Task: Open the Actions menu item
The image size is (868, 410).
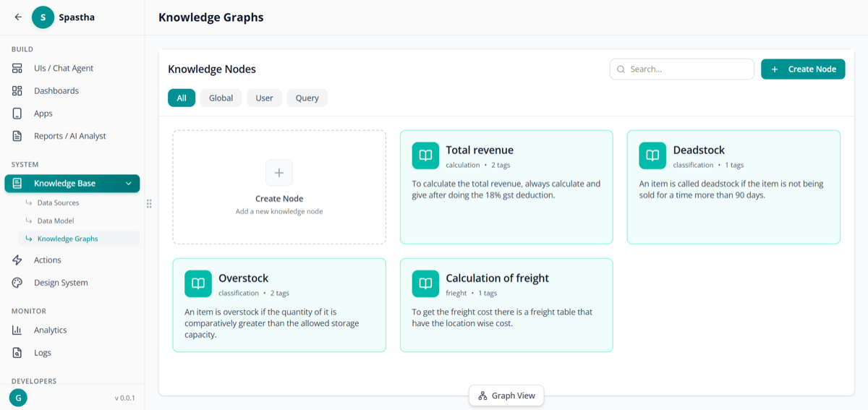Action: point(72,260)
